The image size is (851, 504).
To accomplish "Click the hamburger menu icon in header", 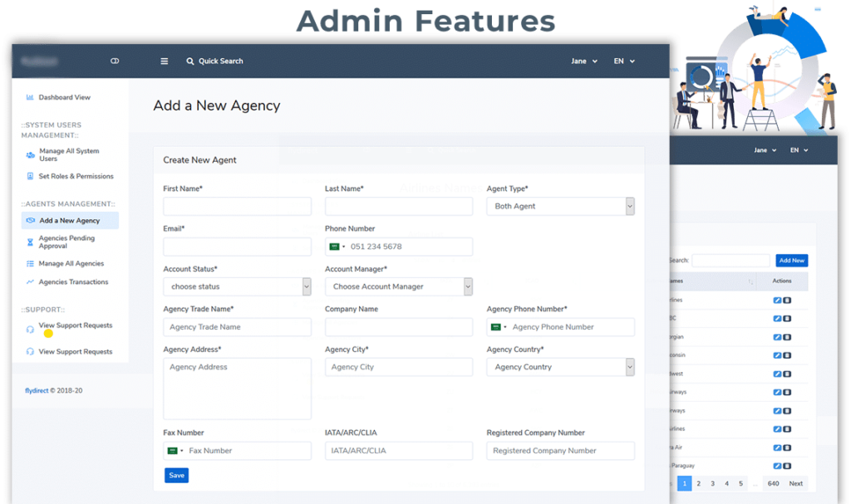I will [x=165, y=61].
